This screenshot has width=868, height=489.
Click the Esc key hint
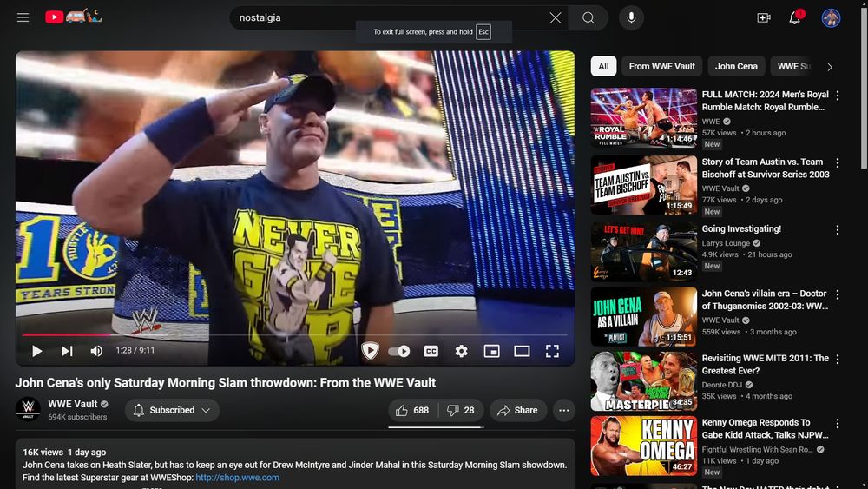coord(483,31)
